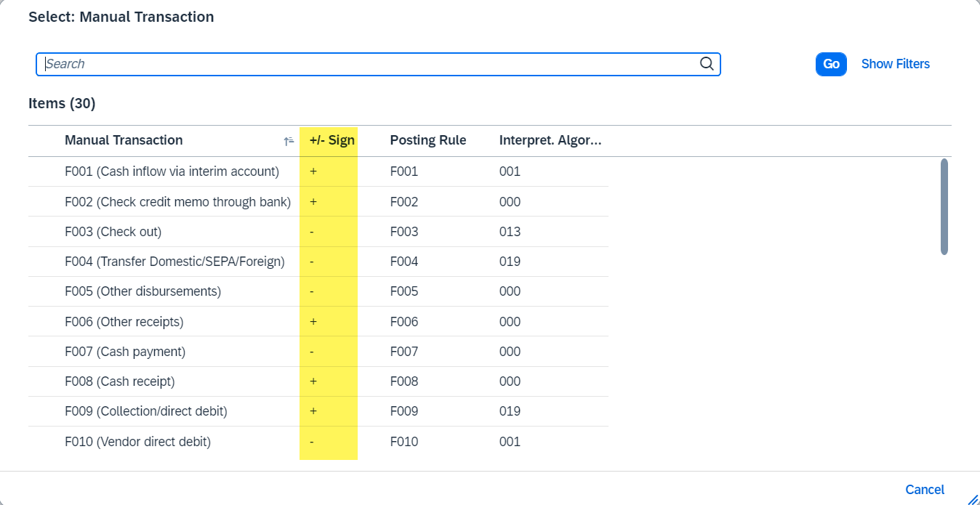Click posting rule cell F006
The height and width of the screenshot is (505, 980).
[x=404, y=322]
